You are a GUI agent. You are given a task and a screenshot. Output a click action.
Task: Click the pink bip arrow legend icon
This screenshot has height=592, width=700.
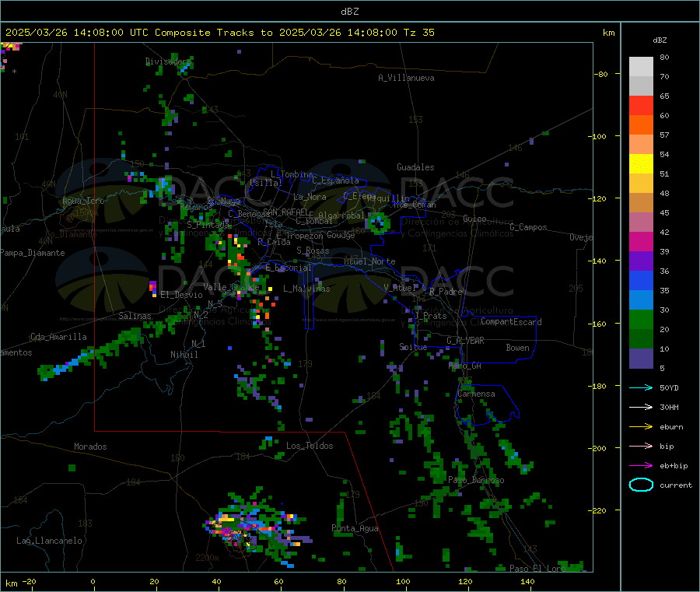[641, 446]
